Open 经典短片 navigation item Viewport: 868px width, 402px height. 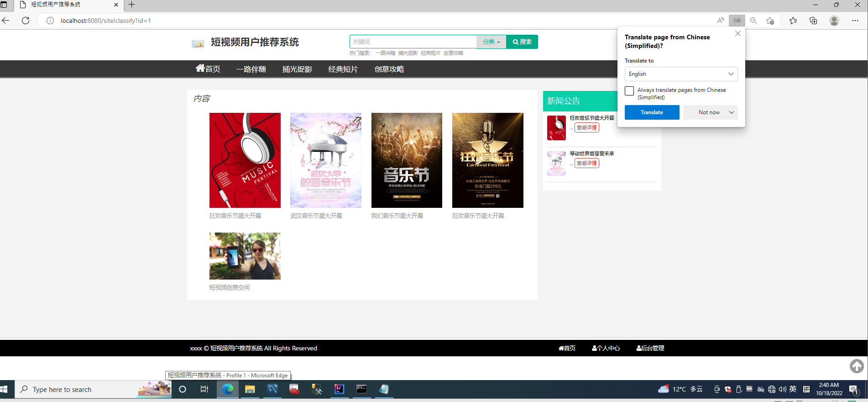(343, 69)
